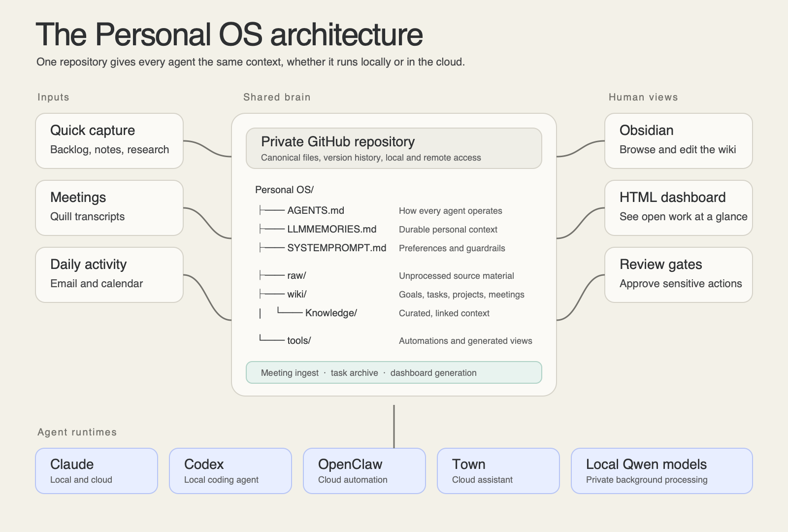Open the HTML dashboard card
The image size is (788, 532).
[679, 208]
